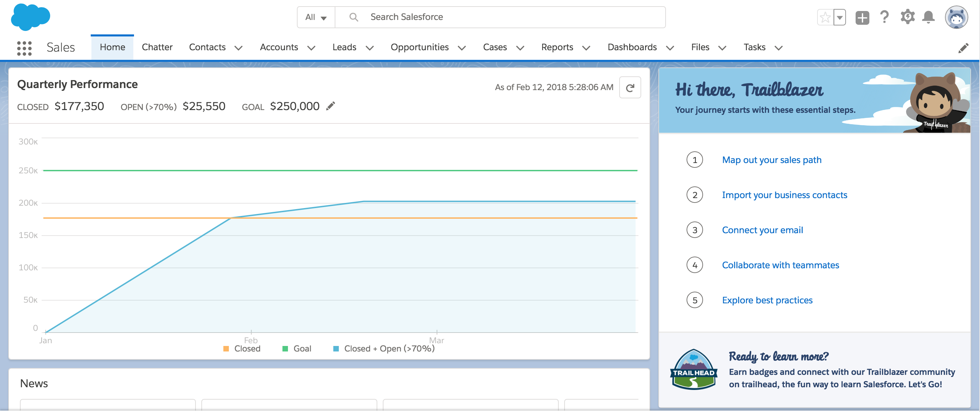980x412 pixels.
Task: Expand the Leads tab chevron
Action: (x=369, y=48)
